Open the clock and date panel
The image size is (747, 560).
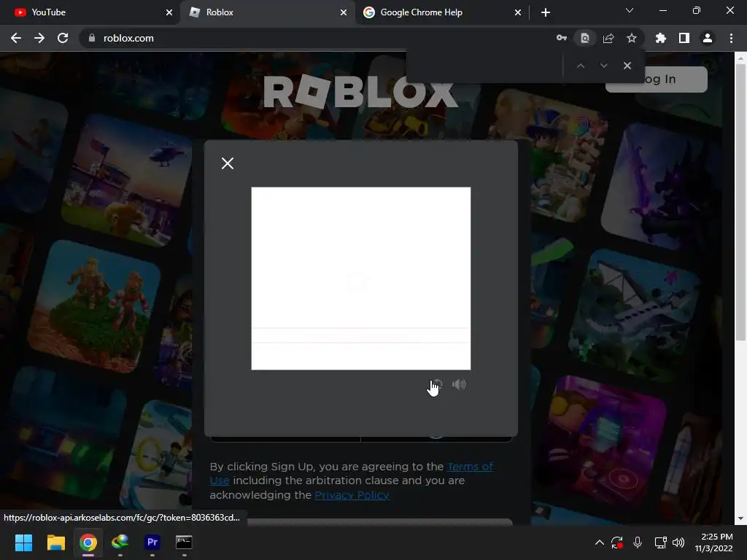coord(713,542)
